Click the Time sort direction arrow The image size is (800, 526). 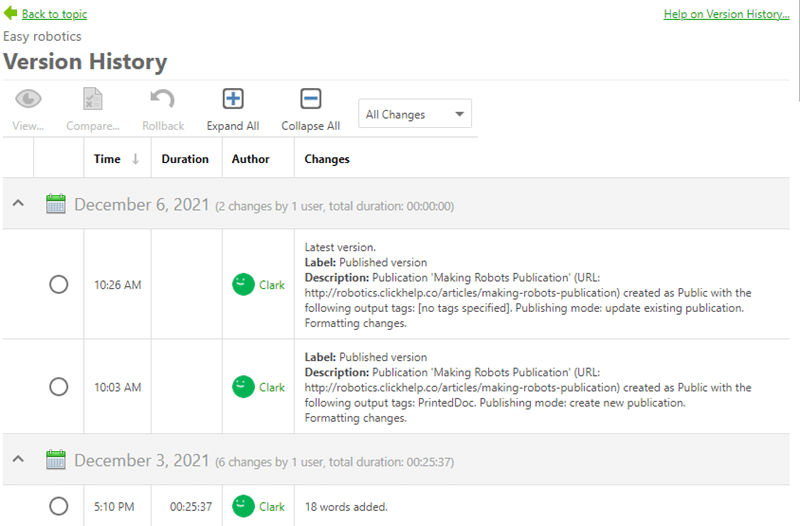tap(136, 159)
